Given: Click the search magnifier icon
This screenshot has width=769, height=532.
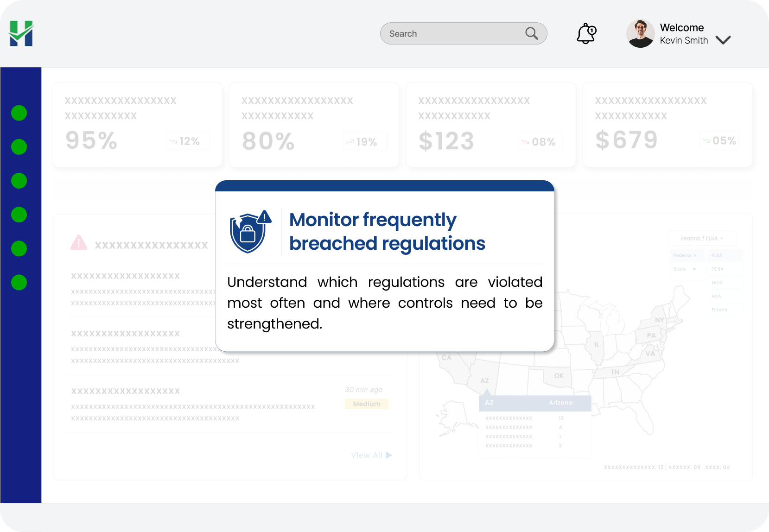Looking at the screenshot, I should point(532,33).
